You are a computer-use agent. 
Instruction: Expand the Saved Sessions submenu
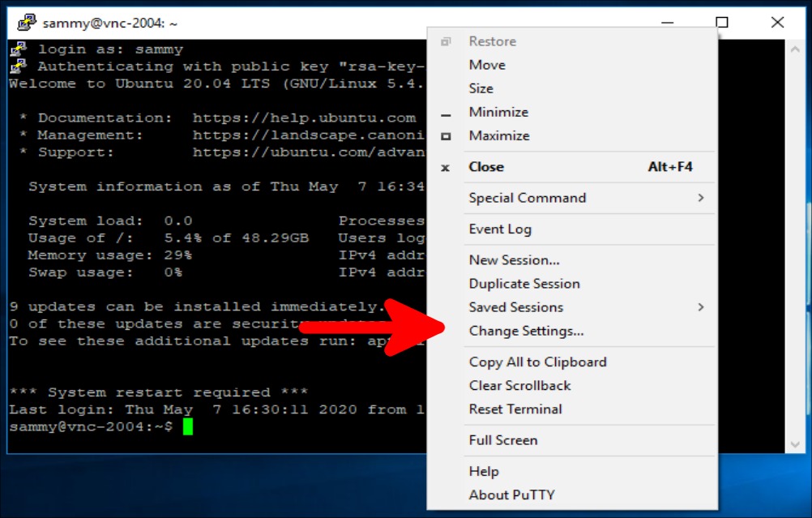(x=516, y=307)
